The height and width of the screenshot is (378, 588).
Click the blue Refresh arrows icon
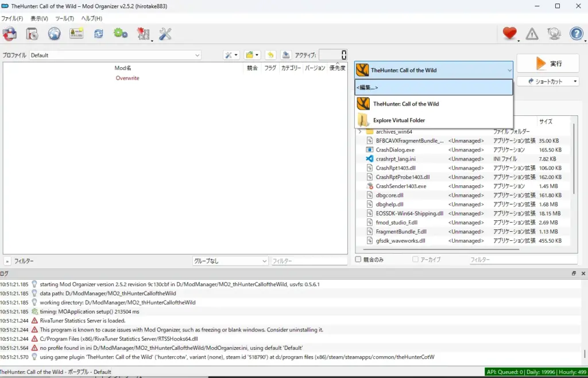pos(99,34)
